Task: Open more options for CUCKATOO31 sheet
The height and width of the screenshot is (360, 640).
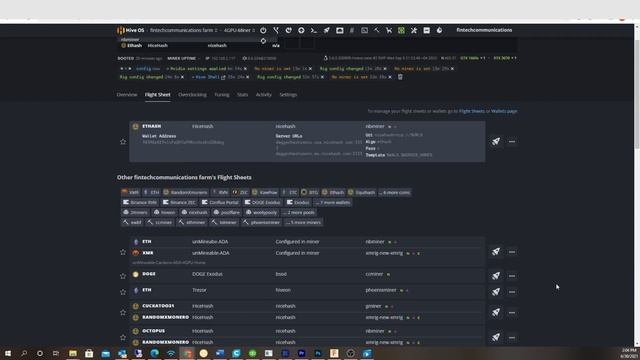Action: (512, 313)
